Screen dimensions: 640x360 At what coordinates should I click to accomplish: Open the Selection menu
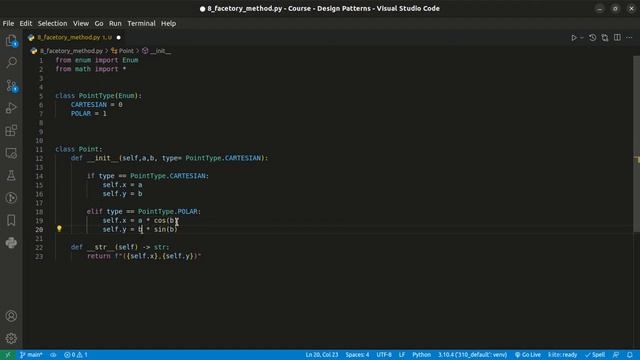52,23
